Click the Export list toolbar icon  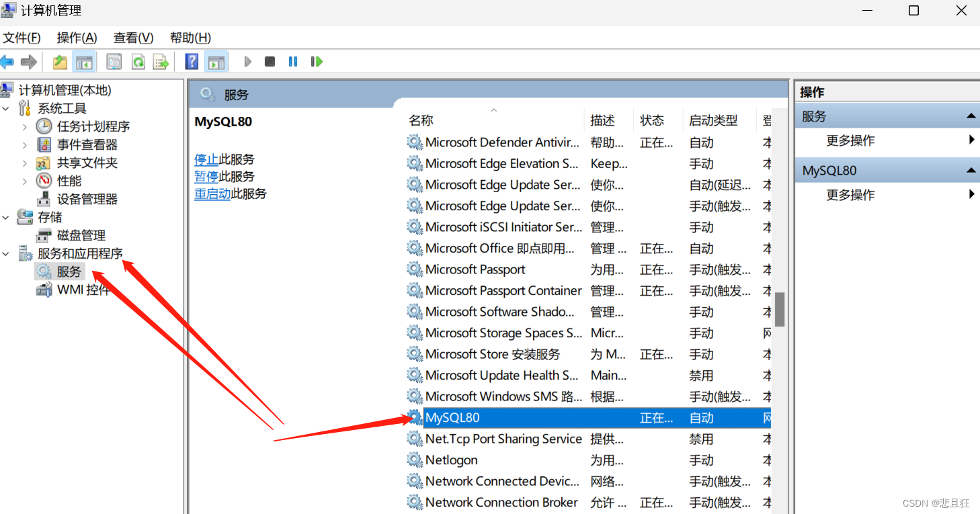161,62
